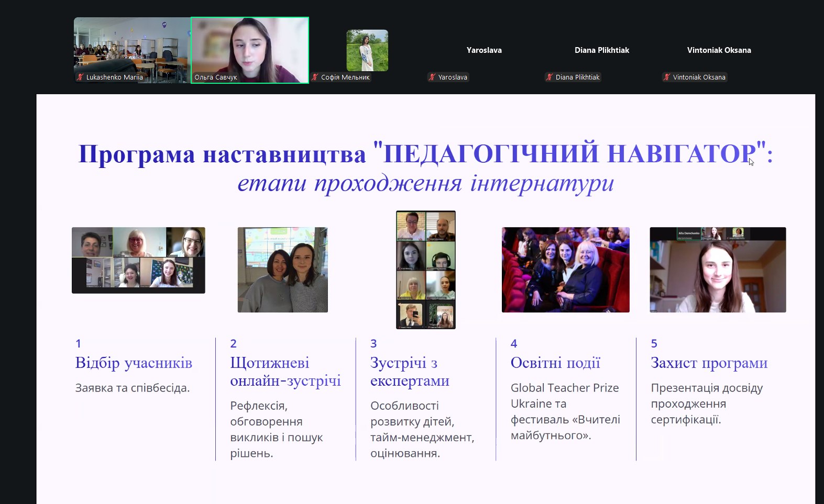The width and height of the screenshot is (824, 504).
Task: Click the large centered name Vintoniak Oksana
Action: [719, 50]
